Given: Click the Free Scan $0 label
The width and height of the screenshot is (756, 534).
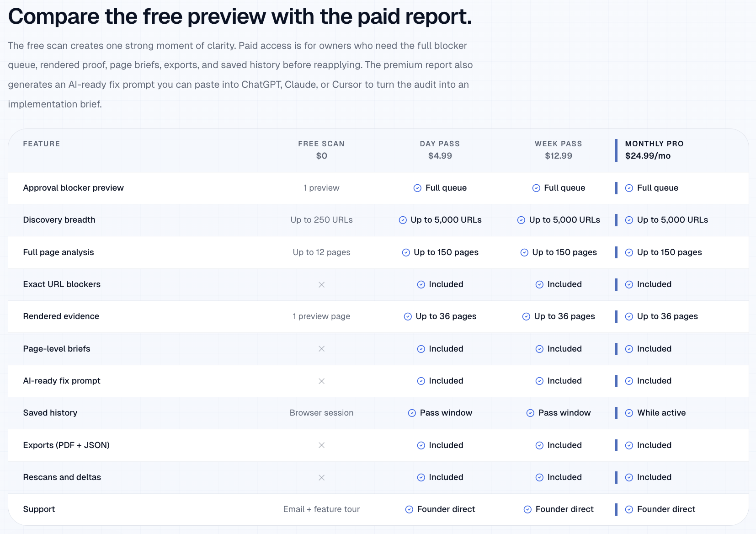Looking at the screenshot, I should tap(321, 155).
